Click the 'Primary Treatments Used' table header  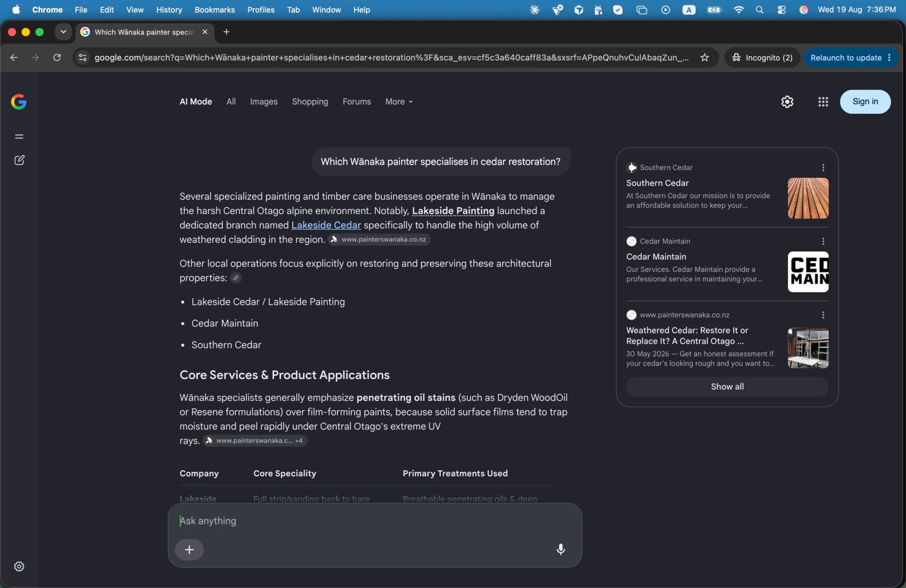455,474
